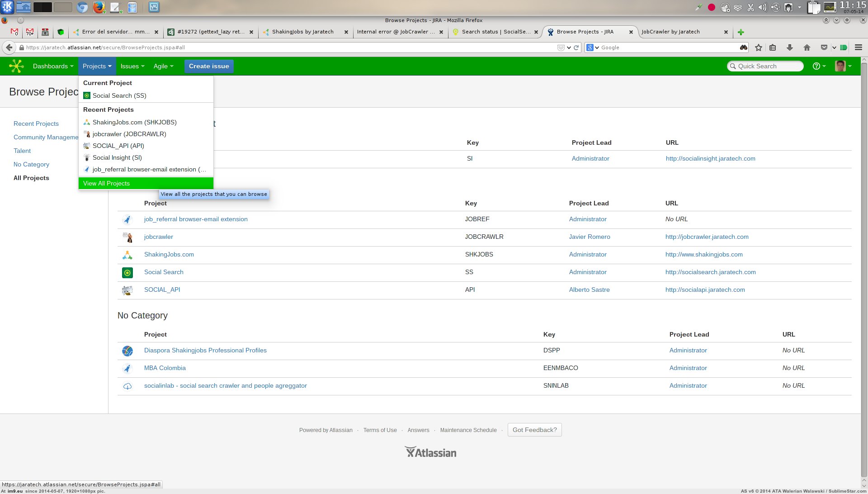Viewport: 868px width, 494px height.
Task: Click the volume icon in the system tray
Action: pyautogui.click(x=763, y=7)
